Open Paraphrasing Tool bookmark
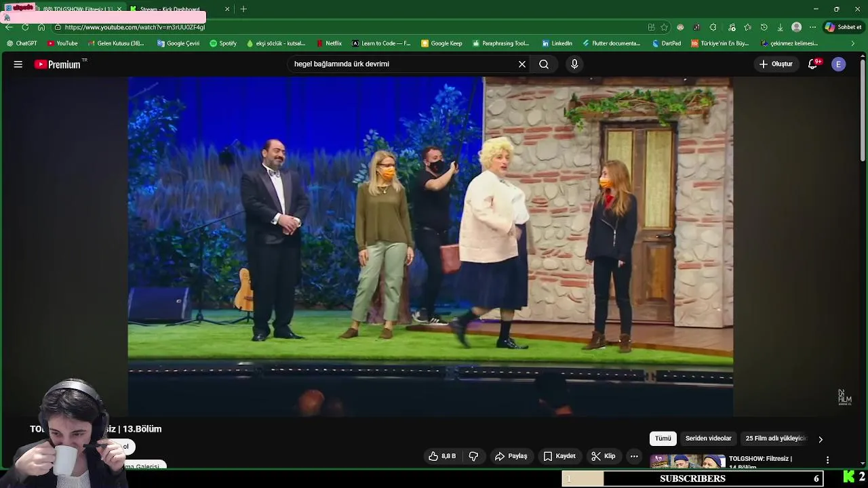The width and height of the screenshot is (868, 488). click(500, 43)
